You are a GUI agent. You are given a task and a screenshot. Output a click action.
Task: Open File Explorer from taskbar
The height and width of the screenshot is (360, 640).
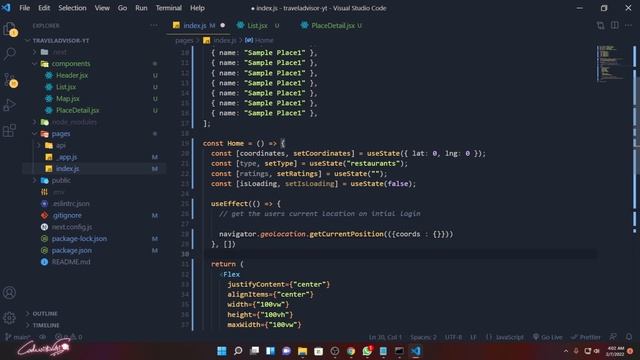click(302, 351)
